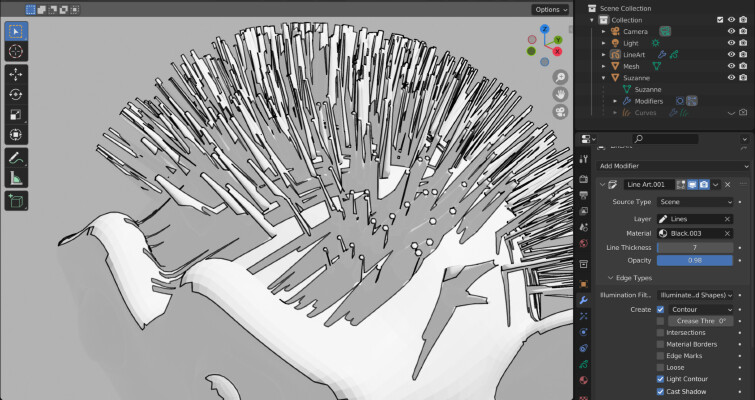Open the viewport Options dropdown
This screenshot has width=755, height=400.
(x=550, y=10)
